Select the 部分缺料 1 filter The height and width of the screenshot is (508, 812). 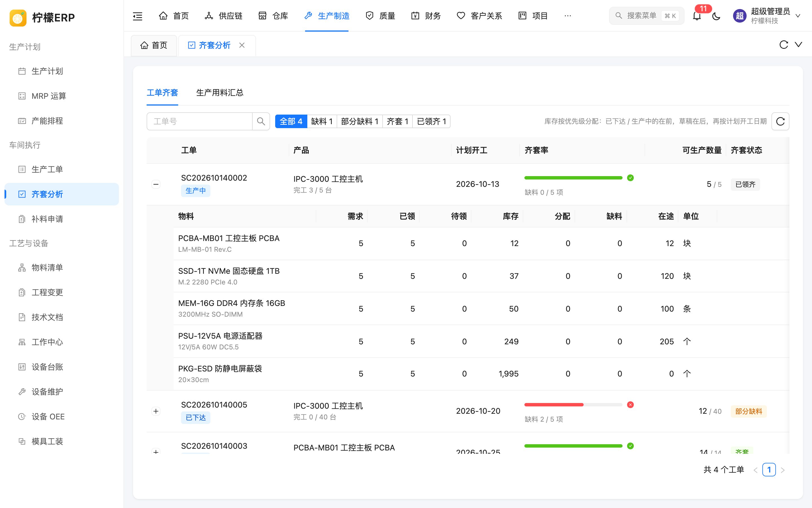point(360,121)
